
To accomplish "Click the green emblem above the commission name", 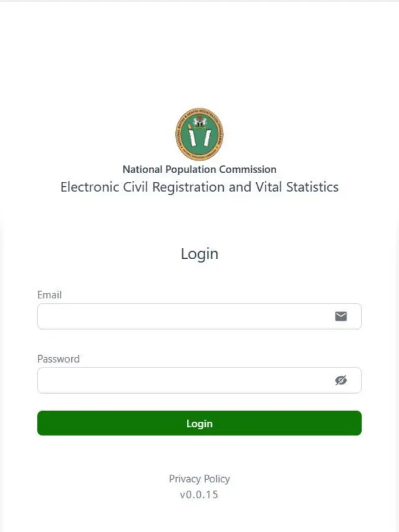I will coord(199,132).
